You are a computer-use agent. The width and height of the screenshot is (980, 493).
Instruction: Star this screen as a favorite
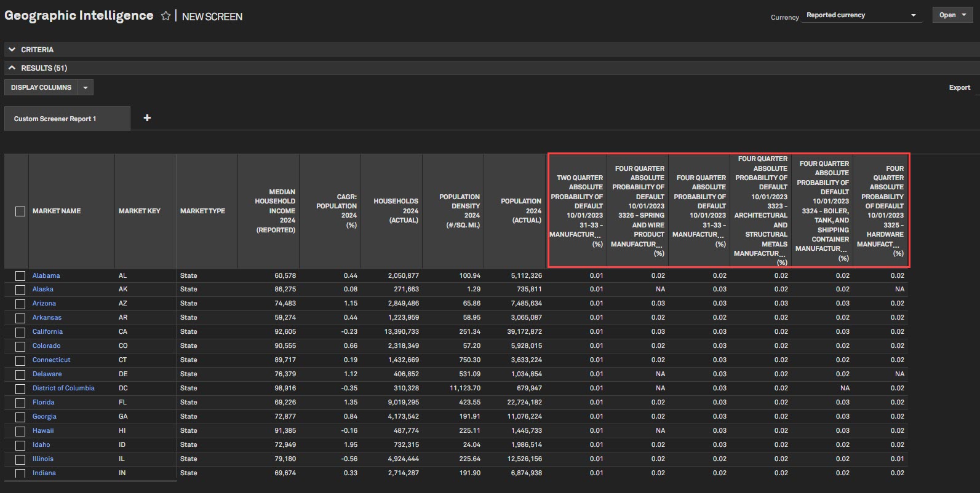point(165,17)
